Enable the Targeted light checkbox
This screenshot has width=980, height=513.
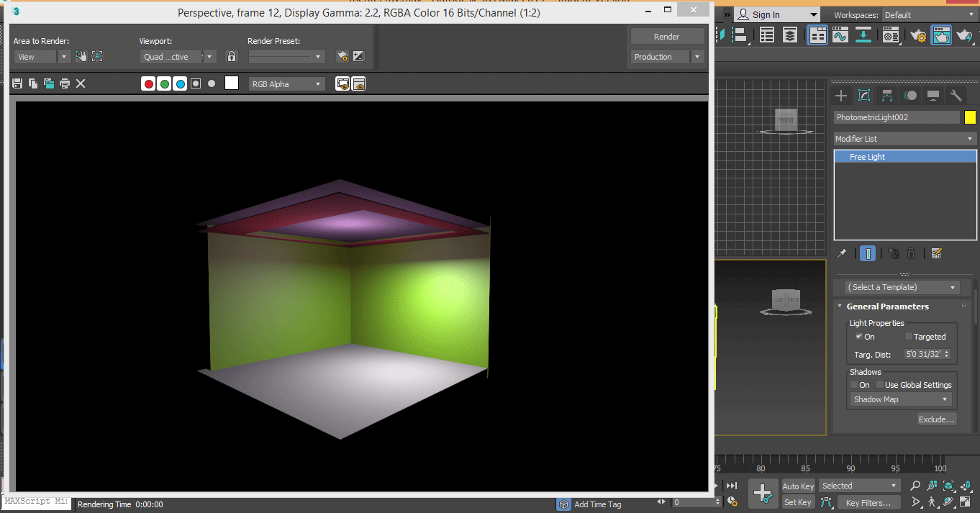pos(909,336)
